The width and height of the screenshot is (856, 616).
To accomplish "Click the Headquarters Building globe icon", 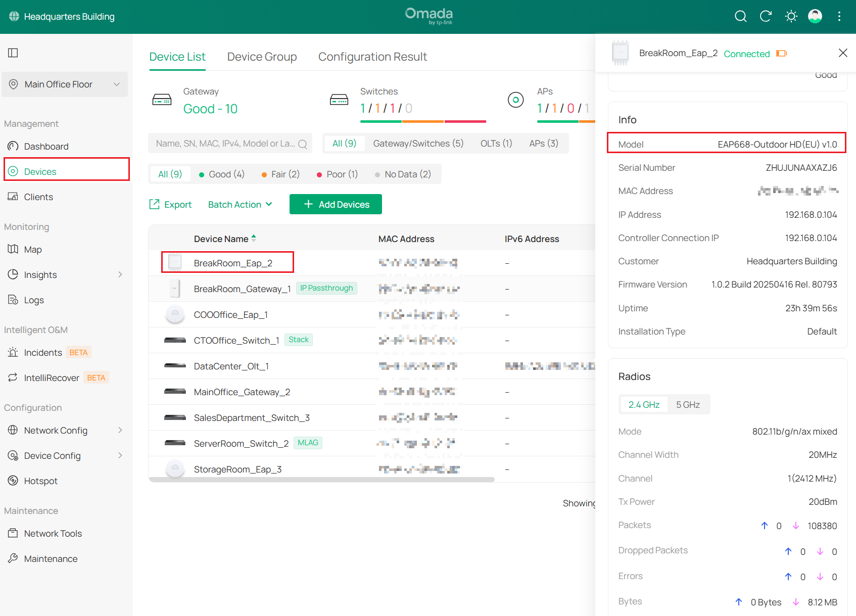I will [x=14, y=17].
